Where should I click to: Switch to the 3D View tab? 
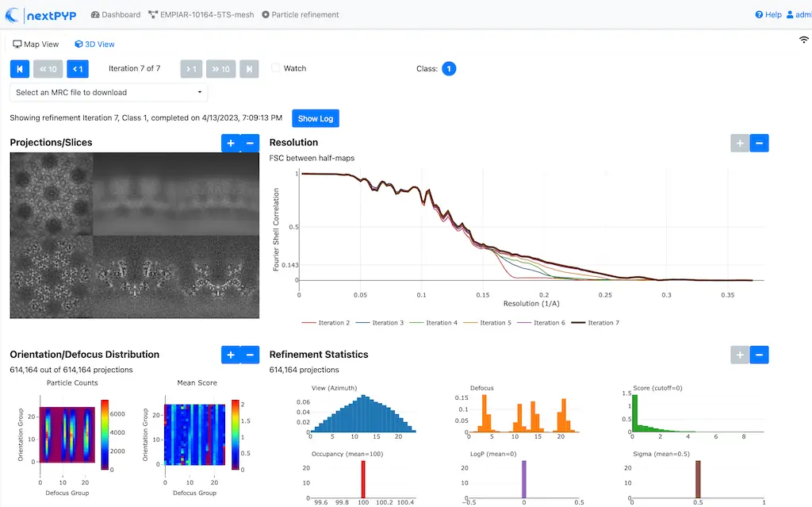pyautogui.click(x=94, y=44)
